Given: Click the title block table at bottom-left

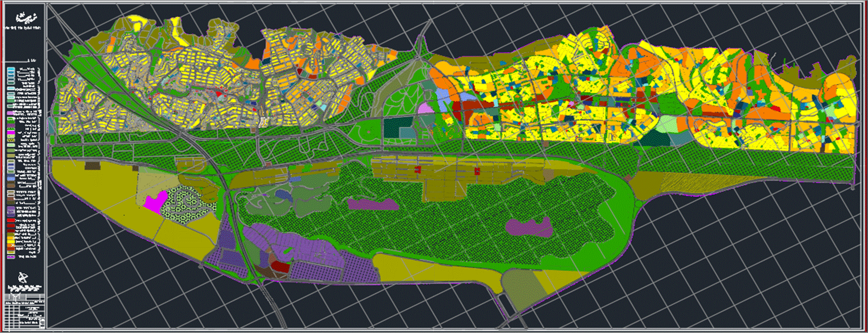Looking at the screenshot, I should pyautogui.click(x=24, y=314).
